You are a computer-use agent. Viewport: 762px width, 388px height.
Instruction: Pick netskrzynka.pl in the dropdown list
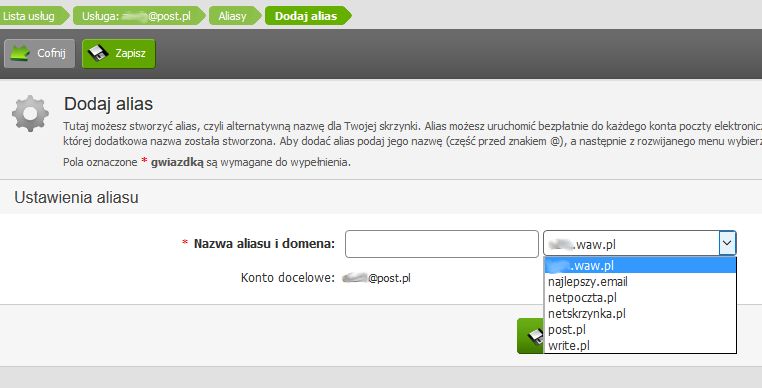tap(640, 314)
